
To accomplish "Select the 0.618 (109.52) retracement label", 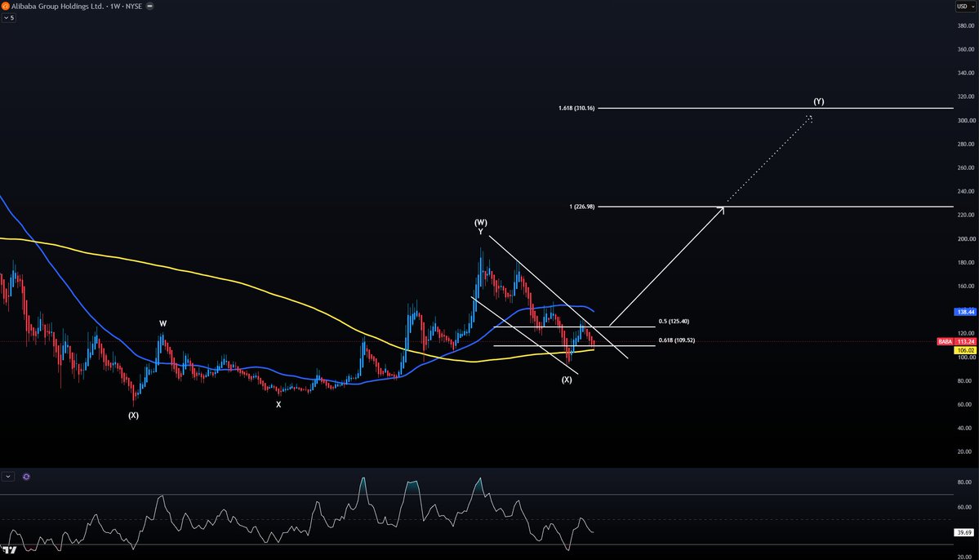I will click(x=676, y=340).
